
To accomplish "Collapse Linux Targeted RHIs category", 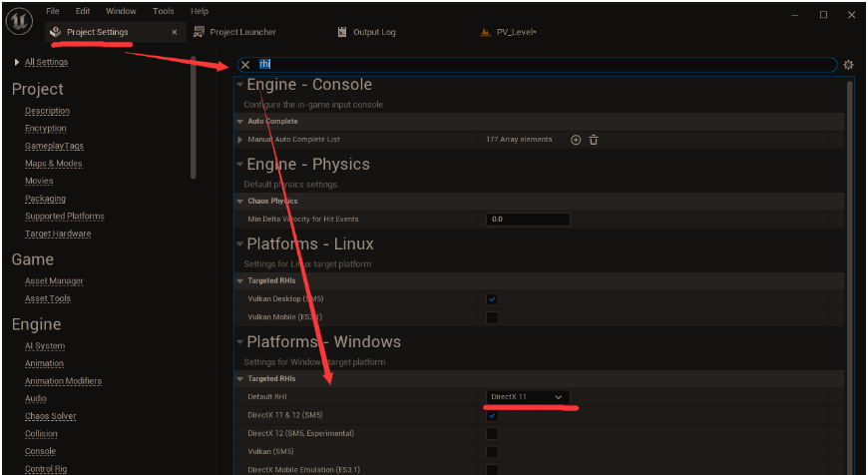I will click(239, 280).
